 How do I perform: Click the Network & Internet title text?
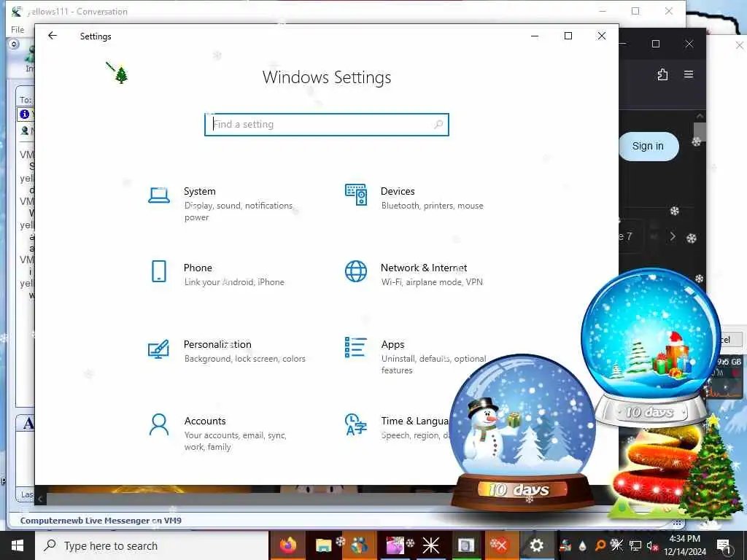[x=424, y=268]
